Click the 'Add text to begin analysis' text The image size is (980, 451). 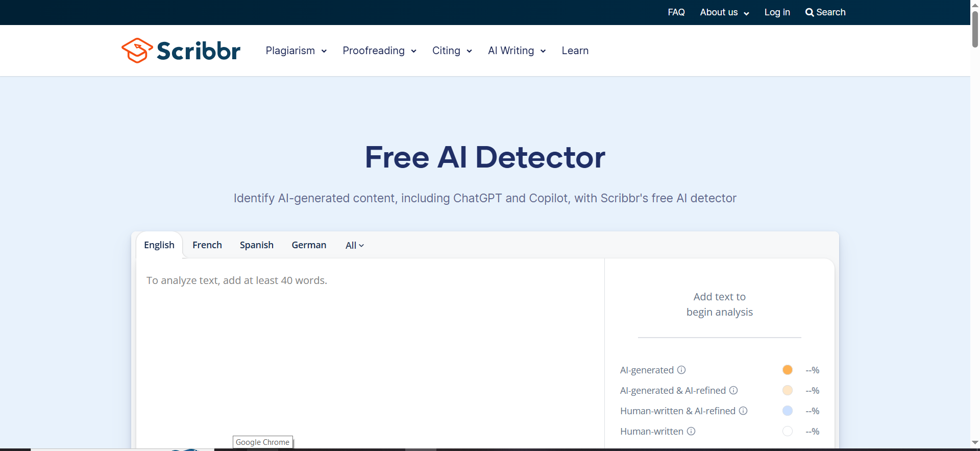tap(720, 304)
